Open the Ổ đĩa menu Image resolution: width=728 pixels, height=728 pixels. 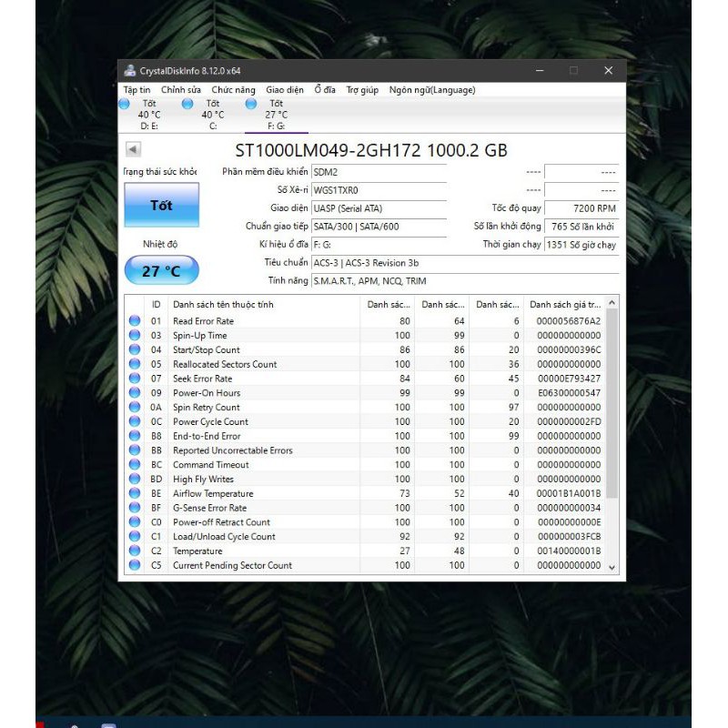point(325,90)
